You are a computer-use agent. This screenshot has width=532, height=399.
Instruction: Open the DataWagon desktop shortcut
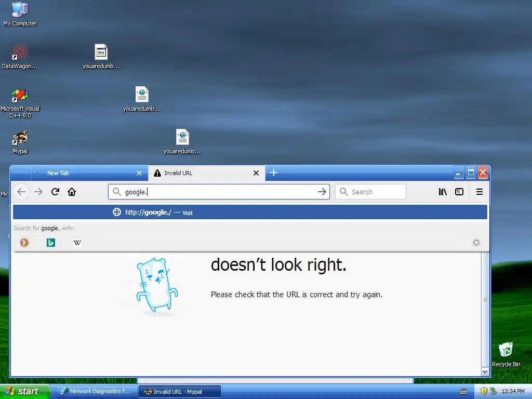click(x=20, y=57)
